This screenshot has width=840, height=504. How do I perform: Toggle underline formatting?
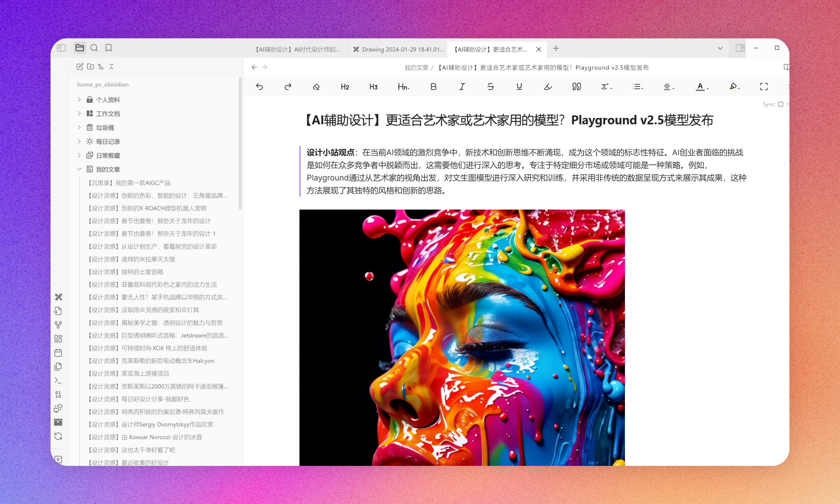point(519,87)
